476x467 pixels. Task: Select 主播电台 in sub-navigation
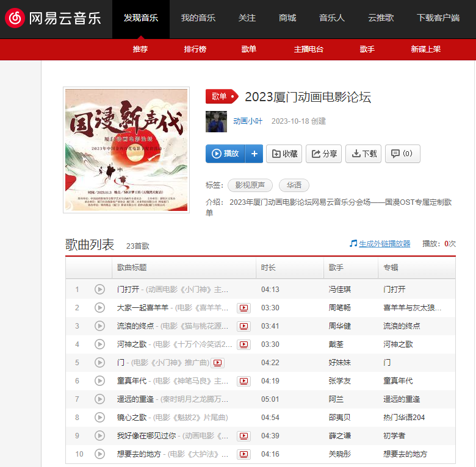309,49
